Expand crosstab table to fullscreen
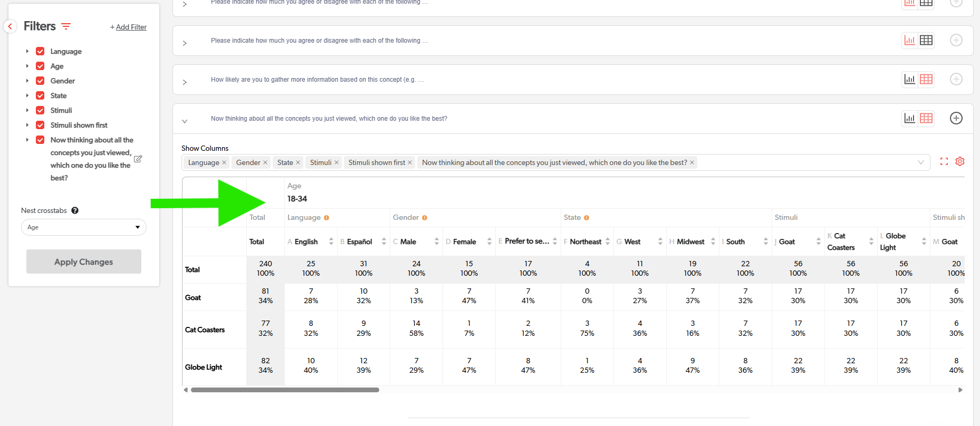The width and height of the screenshot is (980, 426). click(x=944, y=162)
